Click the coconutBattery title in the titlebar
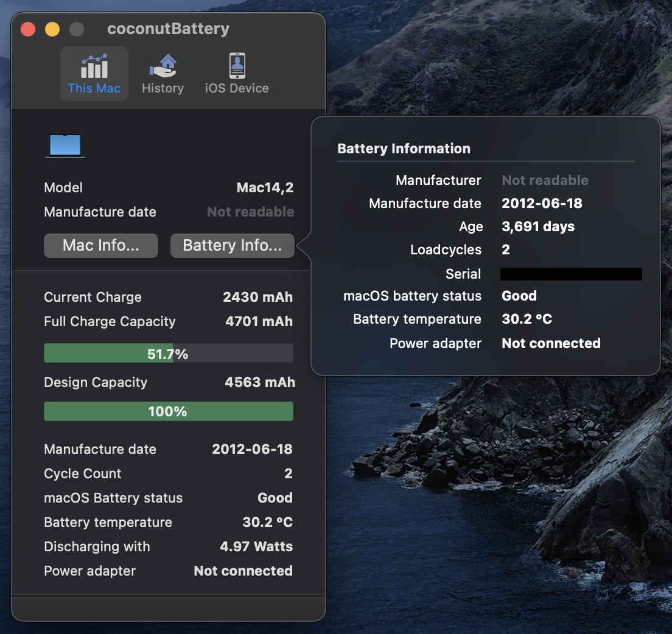The image size is (672, 634). [168, 29]
